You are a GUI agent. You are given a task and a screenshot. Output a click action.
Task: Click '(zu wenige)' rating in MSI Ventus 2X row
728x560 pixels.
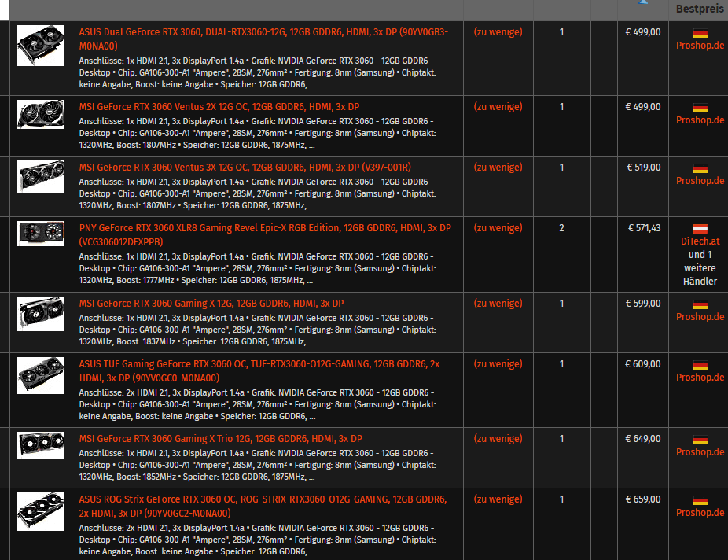point(498,107)
